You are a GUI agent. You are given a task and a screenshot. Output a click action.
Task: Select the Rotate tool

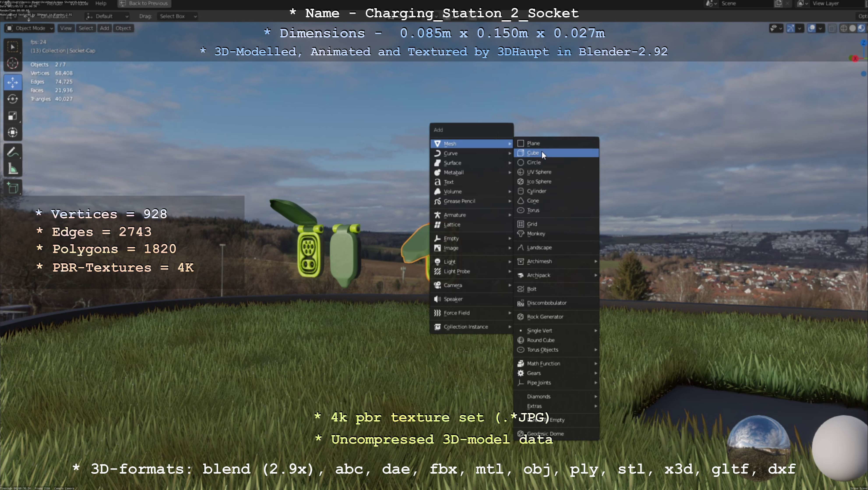[x=12, y=99]
